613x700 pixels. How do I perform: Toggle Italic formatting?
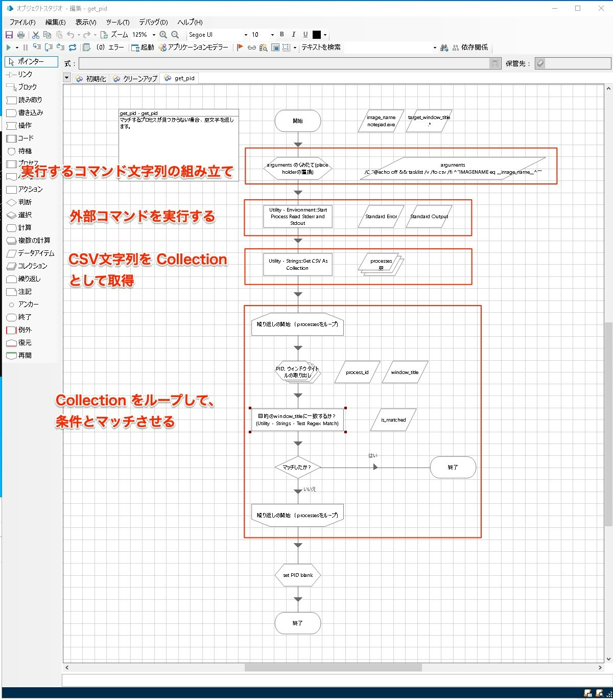(x=293, y=35)
